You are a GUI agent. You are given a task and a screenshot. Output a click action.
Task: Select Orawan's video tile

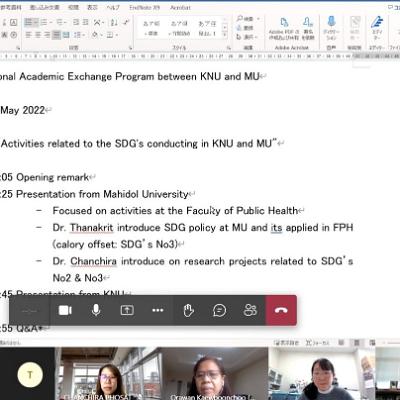coord(215,374)
